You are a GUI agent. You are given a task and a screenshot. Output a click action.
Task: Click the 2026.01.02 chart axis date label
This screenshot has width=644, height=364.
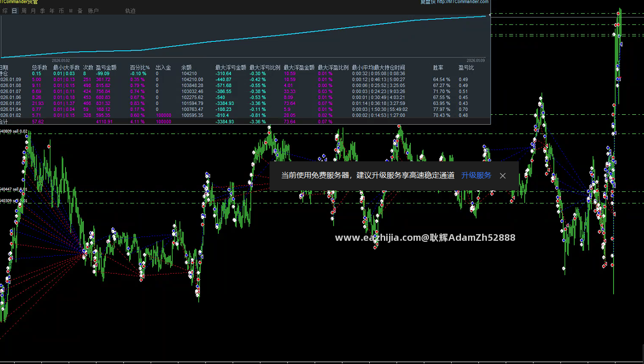(61, 60)
